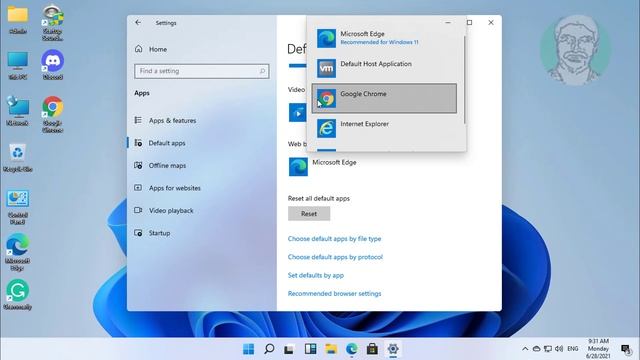640x360 pixels.
Task: Select Google Chrome as default browser
Action: [x=384, y=98]
